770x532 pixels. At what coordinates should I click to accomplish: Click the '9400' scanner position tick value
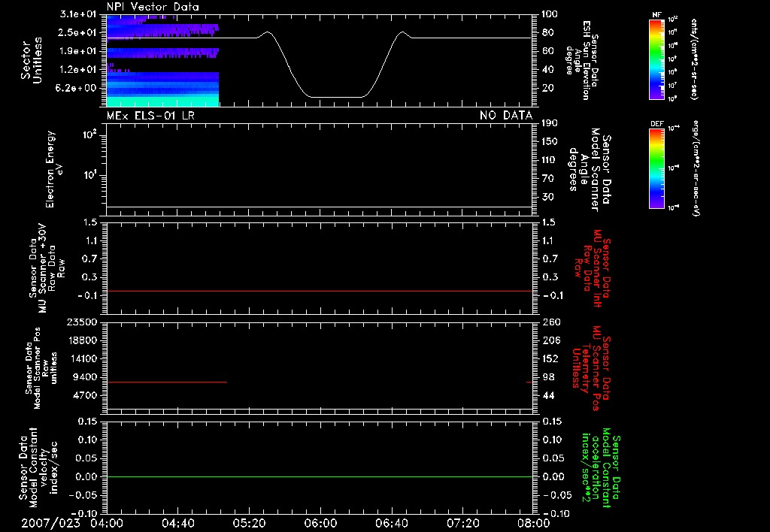85,377
